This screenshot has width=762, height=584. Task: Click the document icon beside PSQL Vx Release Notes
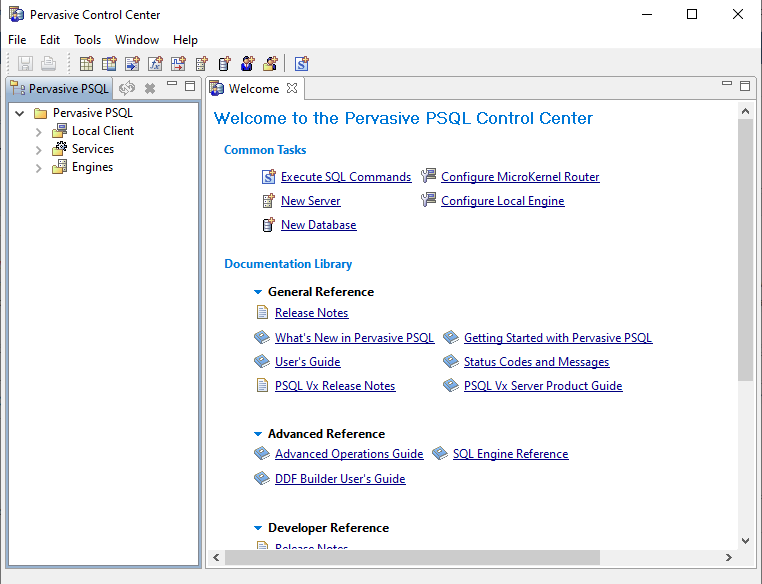(x=262, y=385)
